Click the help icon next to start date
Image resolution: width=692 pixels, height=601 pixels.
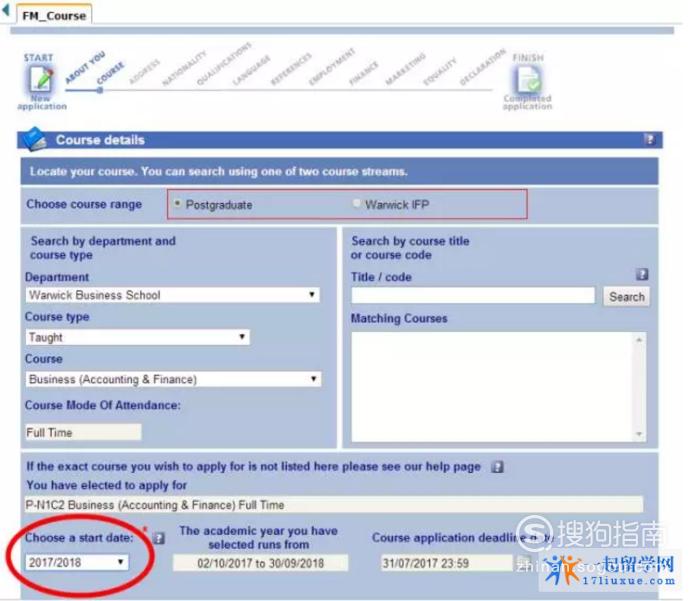[x=158, y=538]
